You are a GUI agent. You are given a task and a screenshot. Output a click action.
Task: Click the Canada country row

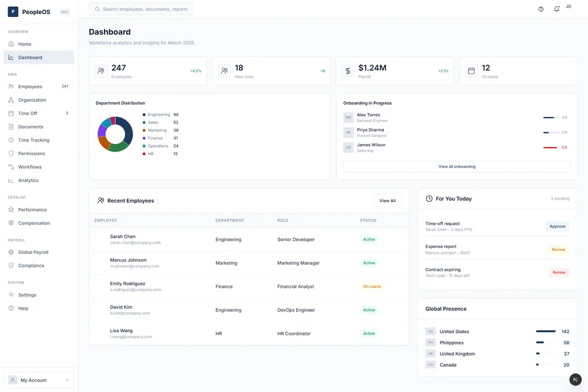497,364
